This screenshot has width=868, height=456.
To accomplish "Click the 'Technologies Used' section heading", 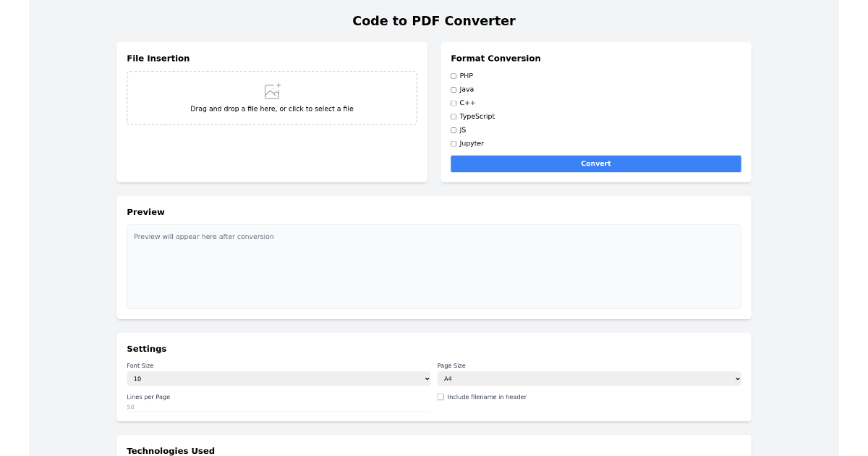I will 171,450.
